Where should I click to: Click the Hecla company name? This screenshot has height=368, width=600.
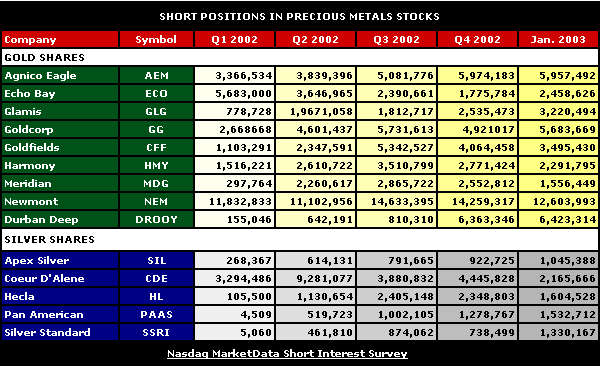19,296
